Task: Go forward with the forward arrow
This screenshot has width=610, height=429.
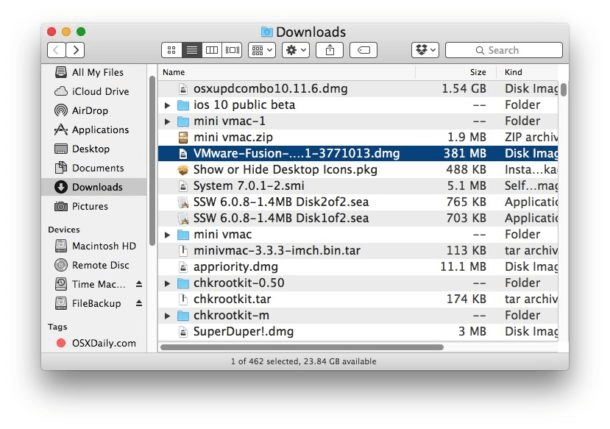Action: [75, 50]
